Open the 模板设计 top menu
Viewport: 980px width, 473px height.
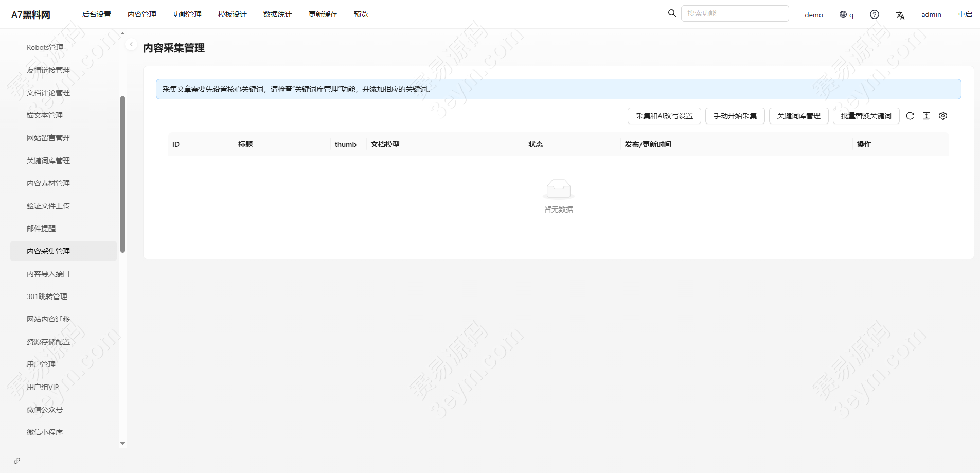click(x=232, y=14)
